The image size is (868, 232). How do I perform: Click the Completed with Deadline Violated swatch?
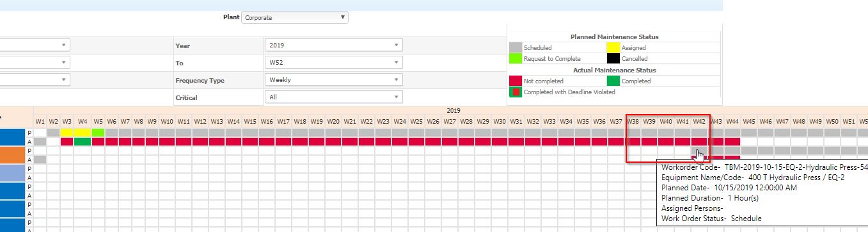[516, 92]
